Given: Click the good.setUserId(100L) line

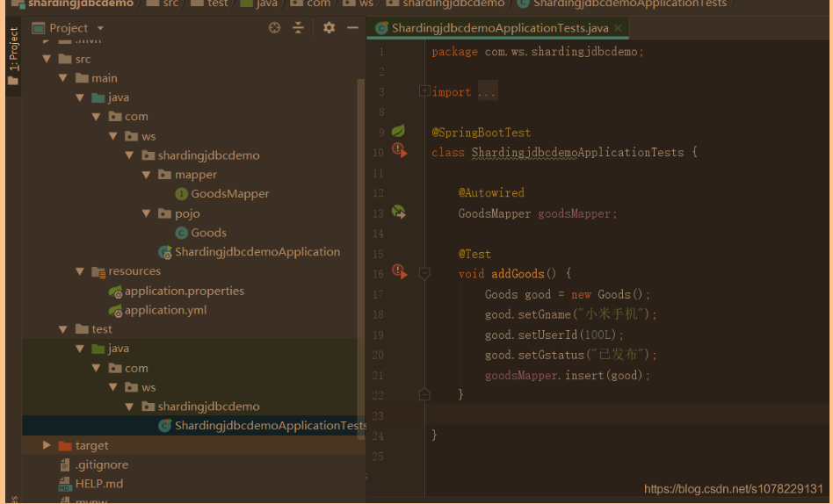Looking at the screenshot, I should (554, 335).
